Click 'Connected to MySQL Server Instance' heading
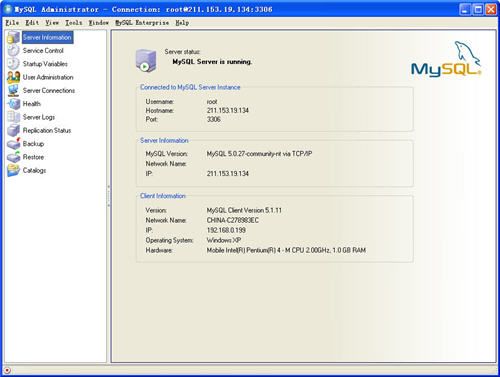 [190, 87]
